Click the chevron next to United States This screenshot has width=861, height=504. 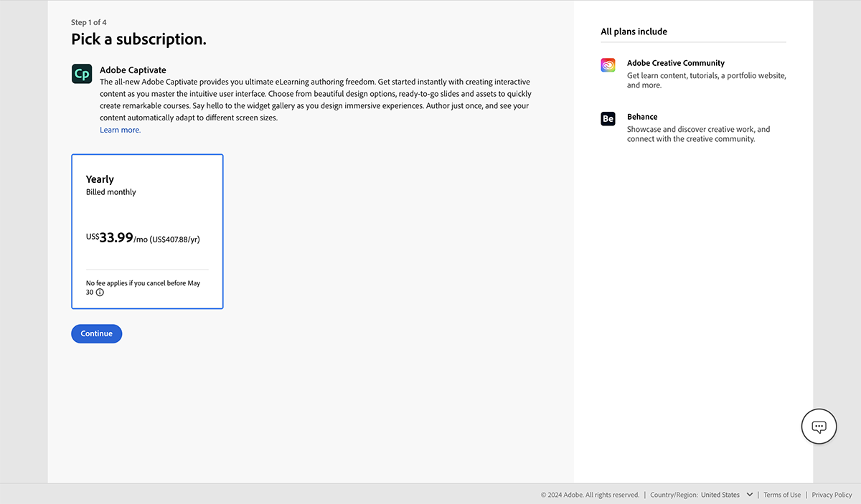click(748, 495)
